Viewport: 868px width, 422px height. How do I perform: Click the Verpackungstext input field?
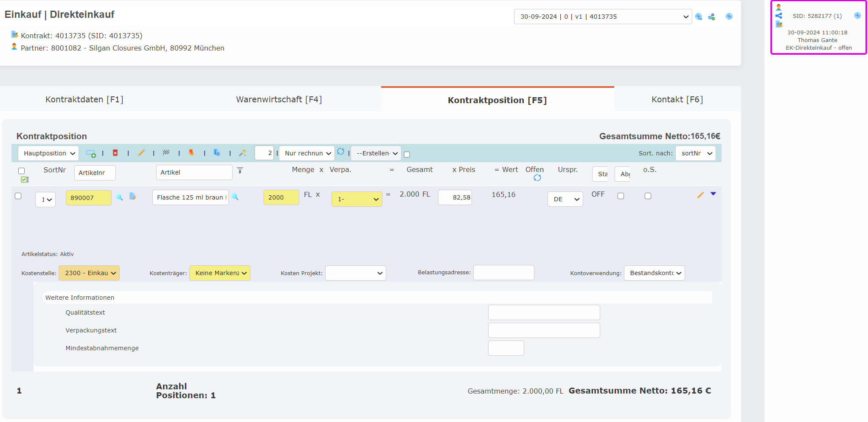pyautogui.click(x=544, y=330)
